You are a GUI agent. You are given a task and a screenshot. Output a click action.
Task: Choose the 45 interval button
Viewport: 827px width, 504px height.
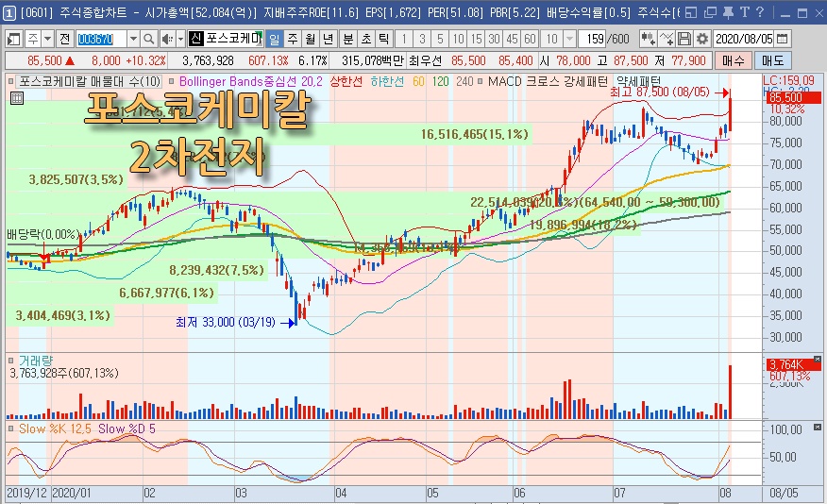point(512,39)
